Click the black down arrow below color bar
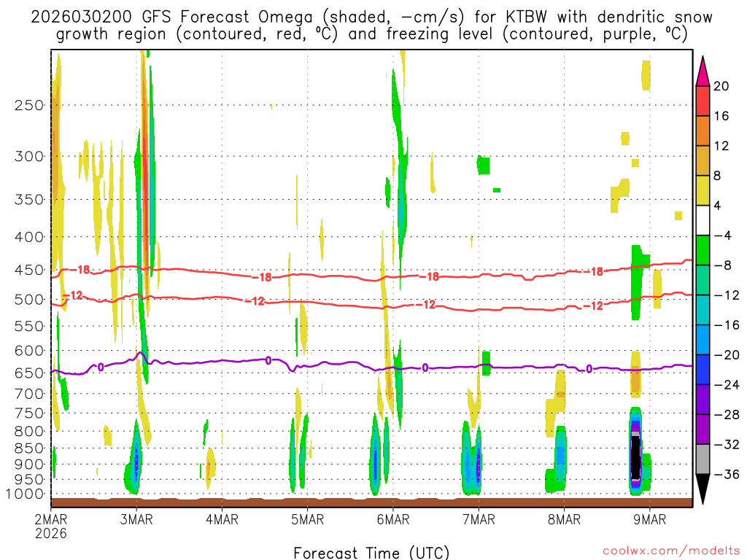This screenshot has height=560, width=747. pyautogui.click(x=703, y=489)
